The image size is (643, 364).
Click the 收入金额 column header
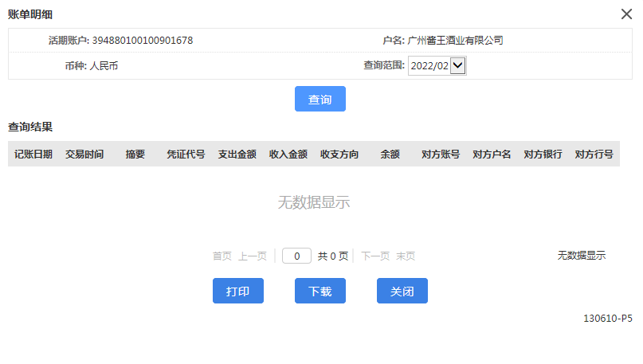tap(288, 155)
